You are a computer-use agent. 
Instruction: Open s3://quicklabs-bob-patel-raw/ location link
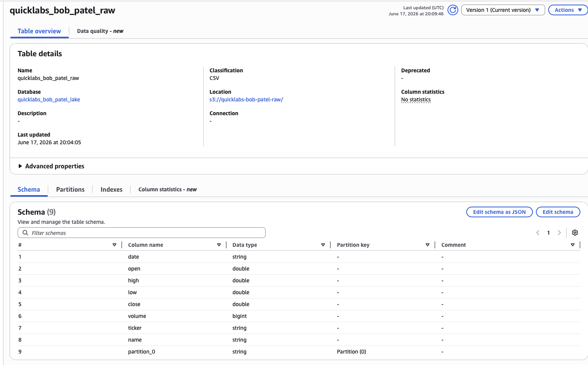(x=246, y=99)
